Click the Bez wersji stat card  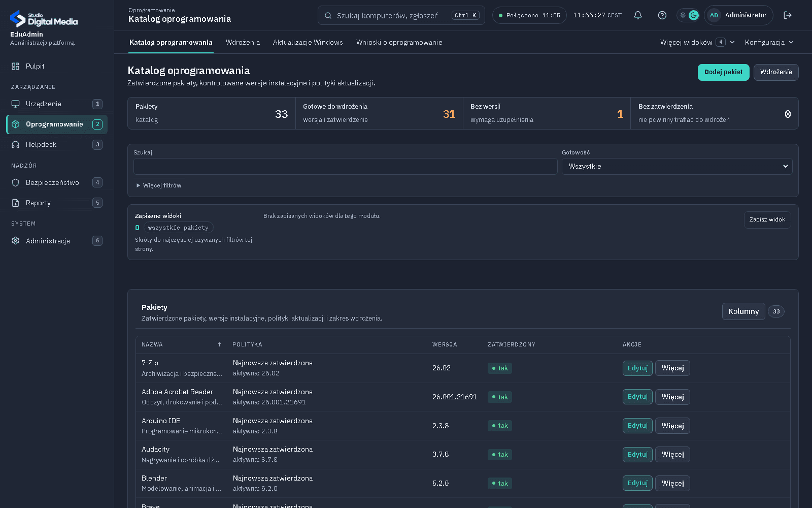(547, 113)
